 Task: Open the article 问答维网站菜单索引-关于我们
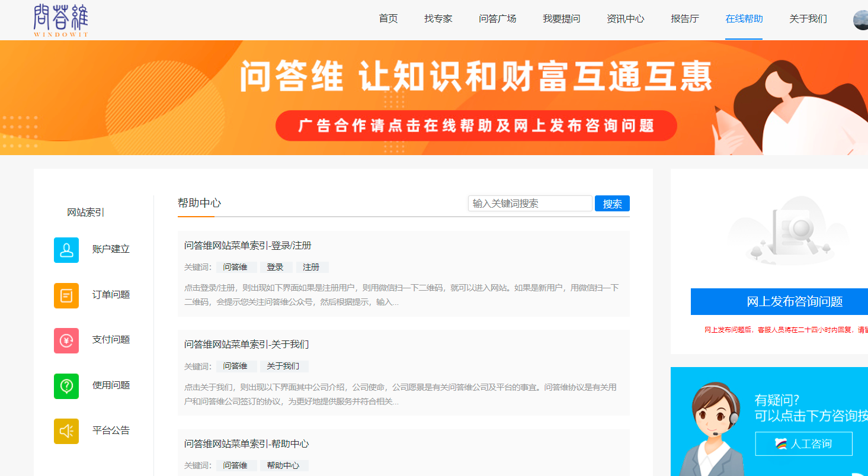coord(246,345)
